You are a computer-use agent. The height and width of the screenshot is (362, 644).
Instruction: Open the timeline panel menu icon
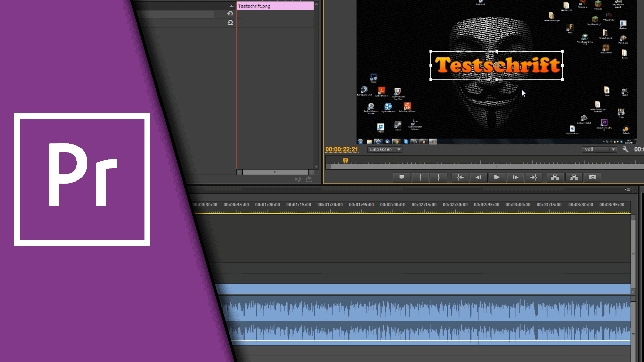pos(627,189)
